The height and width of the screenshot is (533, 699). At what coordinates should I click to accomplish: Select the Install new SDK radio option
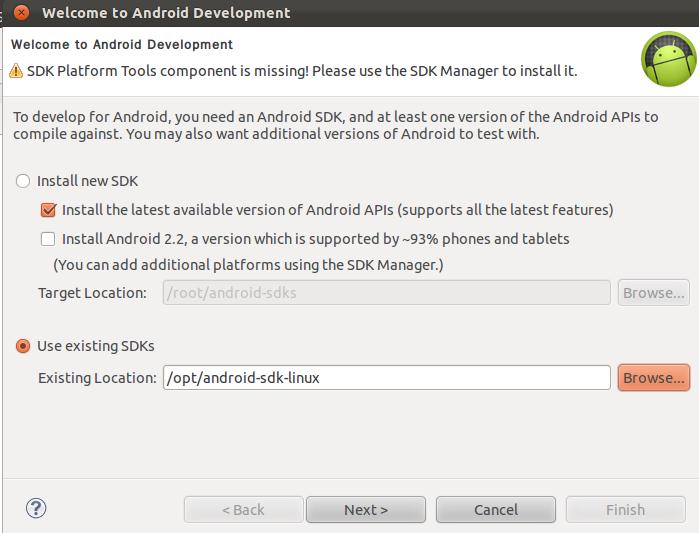tap(23, 181)
